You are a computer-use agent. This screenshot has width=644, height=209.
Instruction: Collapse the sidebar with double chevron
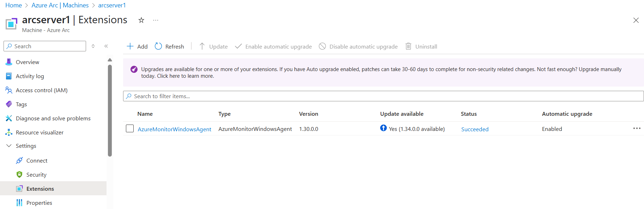(106, 46)
